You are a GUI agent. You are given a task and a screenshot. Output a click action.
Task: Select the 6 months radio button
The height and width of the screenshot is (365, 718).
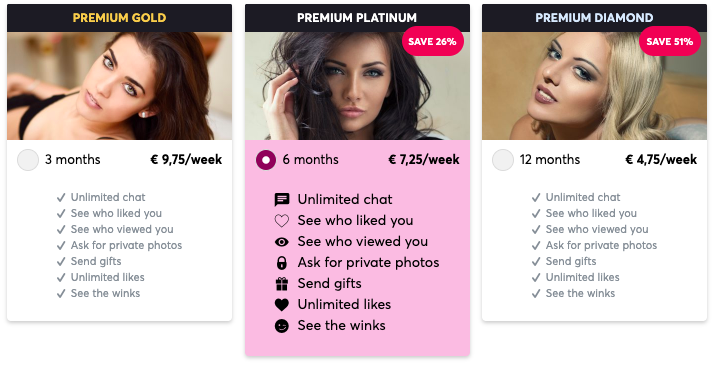(x=266, y=160)
